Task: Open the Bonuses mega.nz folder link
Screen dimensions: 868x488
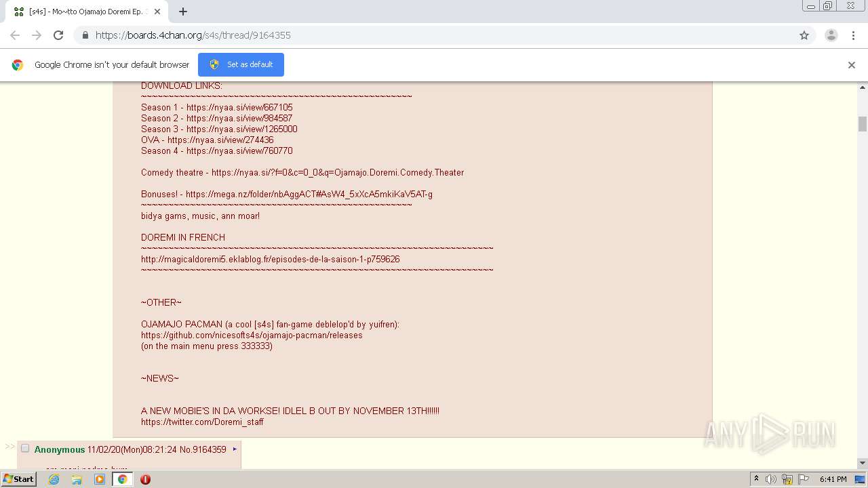Action: 309,194
